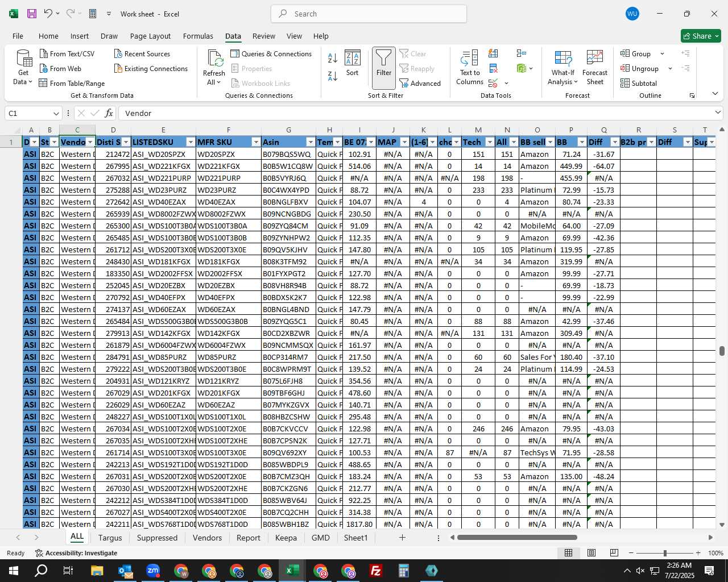This screenshot has height=582, width=728.
Task: Switch to the Formulas ribbon tab
Action: (x=198, y=36)
